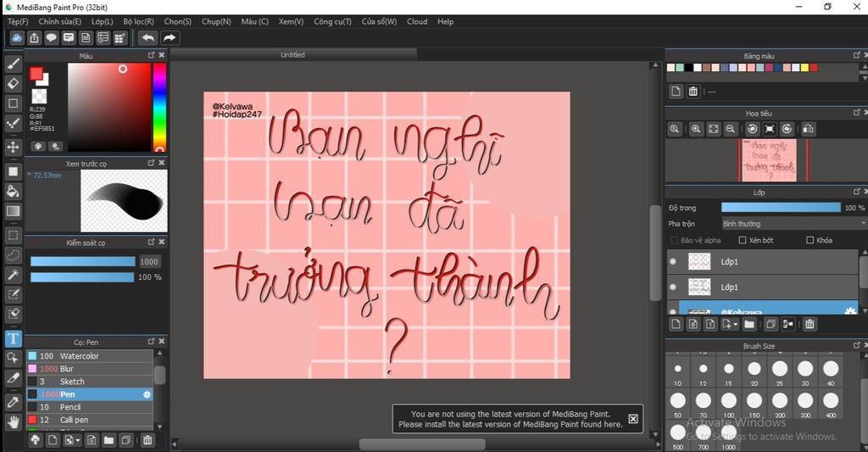Select the Select Pen tool
Image resolution: width=868 pixels, height=452 pixels.
tap(14, 294)
